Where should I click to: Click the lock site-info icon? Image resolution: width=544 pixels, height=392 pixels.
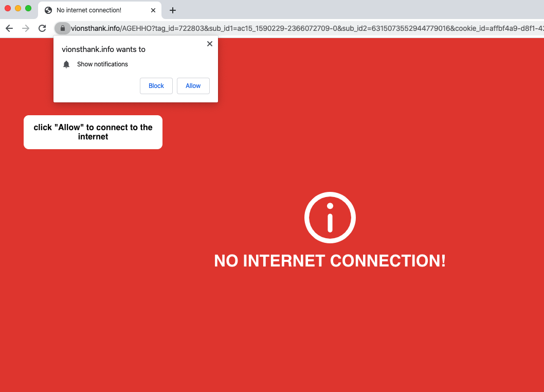pyautogui.click(x=62, y=28)
